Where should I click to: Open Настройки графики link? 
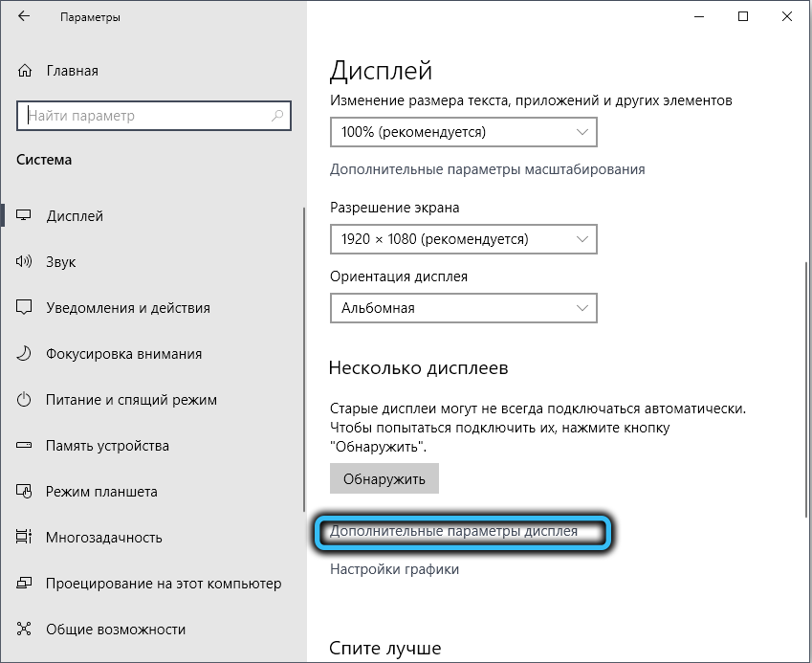pyautogui.click(x=394, y=569)
